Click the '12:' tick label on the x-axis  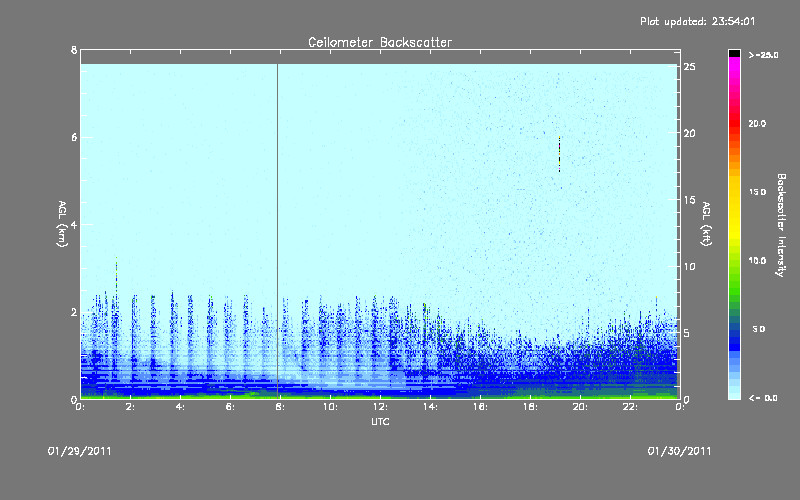click(x=380, y=407)
